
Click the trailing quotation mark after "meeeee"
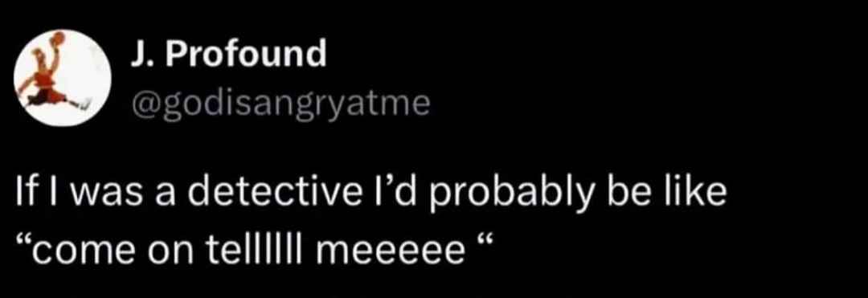coord(483,241)
